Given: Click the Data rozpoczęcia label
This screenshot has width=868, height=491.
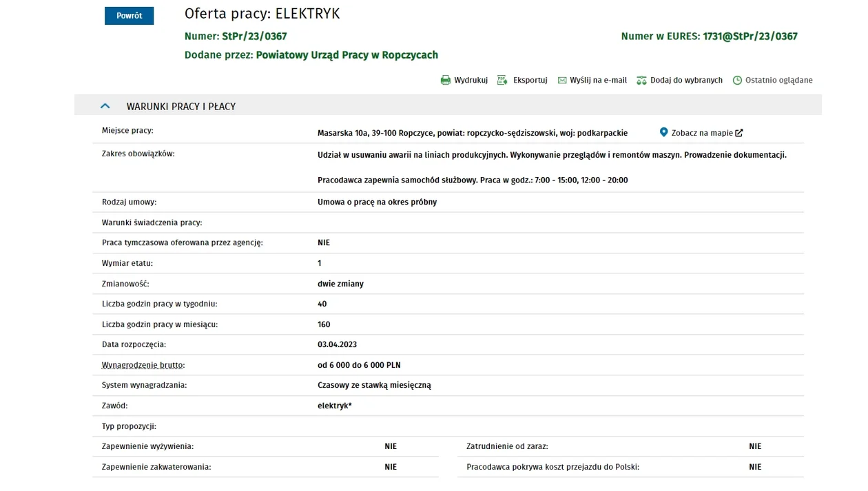Looking at the screenshot, I should pos(134,344).
